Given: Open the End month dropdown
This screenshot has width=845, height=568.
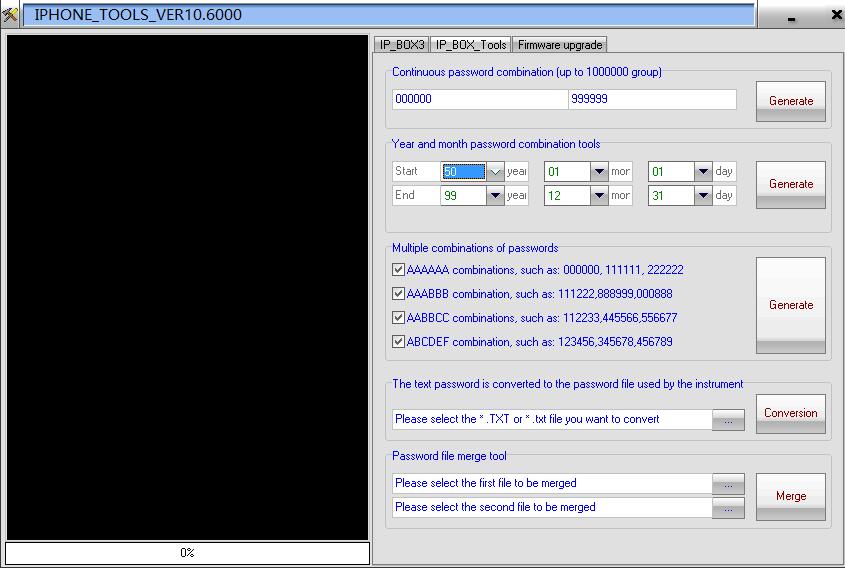Looking at the screenshot, I should tap(599, 196).
